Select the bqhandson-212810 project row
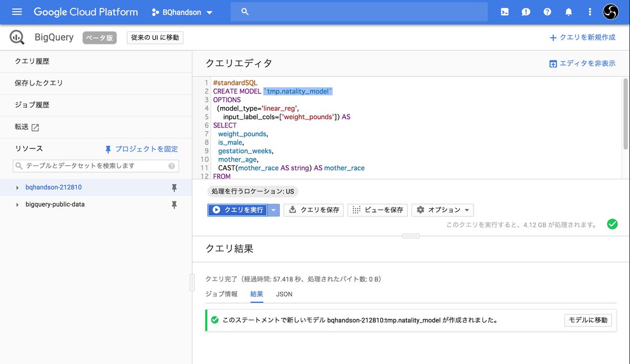Viewport: 630px width, 364px height. point(96,188)
